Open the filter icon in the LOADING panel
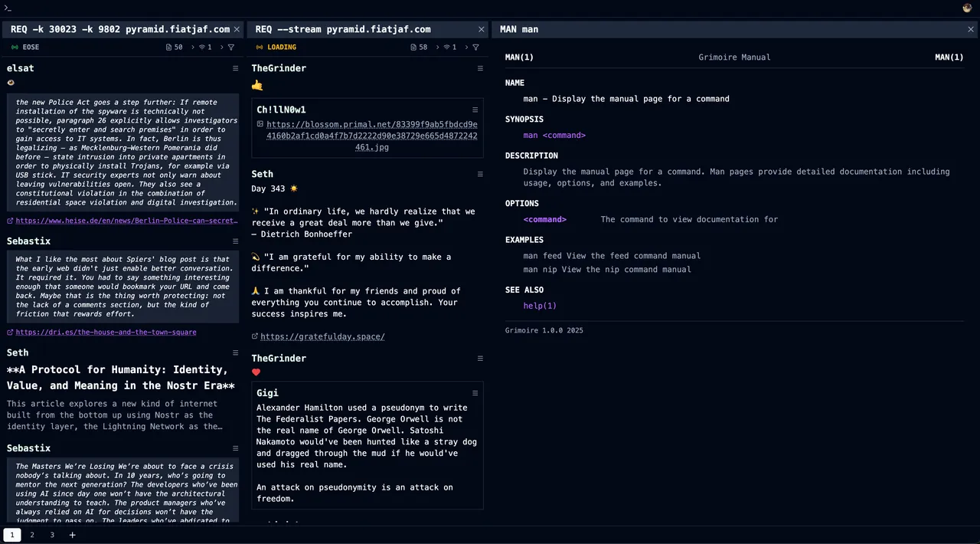The image size is (980, 544). [x=475, y=48]
